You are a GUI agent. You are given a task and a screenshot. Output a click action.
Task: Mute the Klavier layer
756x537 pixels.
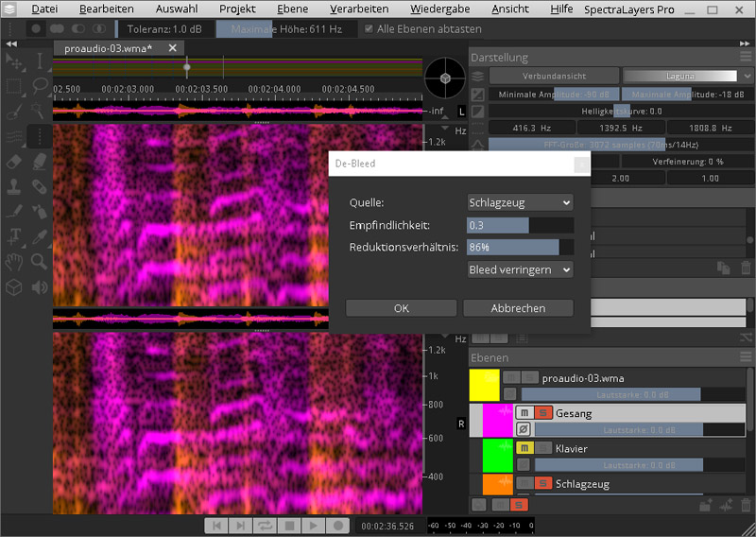point(524,448)
